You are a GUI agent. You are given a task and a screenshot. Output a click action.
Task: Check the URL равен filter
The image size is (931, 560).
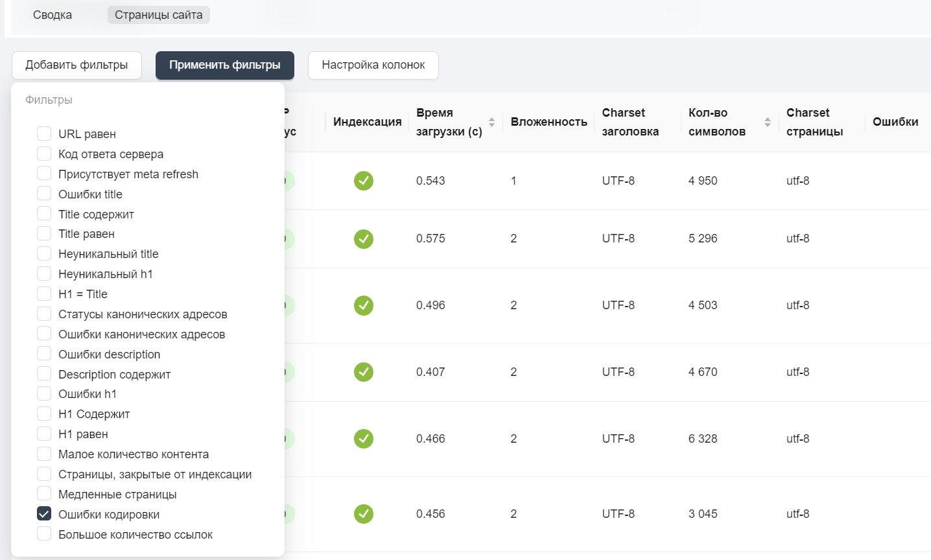[44, 134]
